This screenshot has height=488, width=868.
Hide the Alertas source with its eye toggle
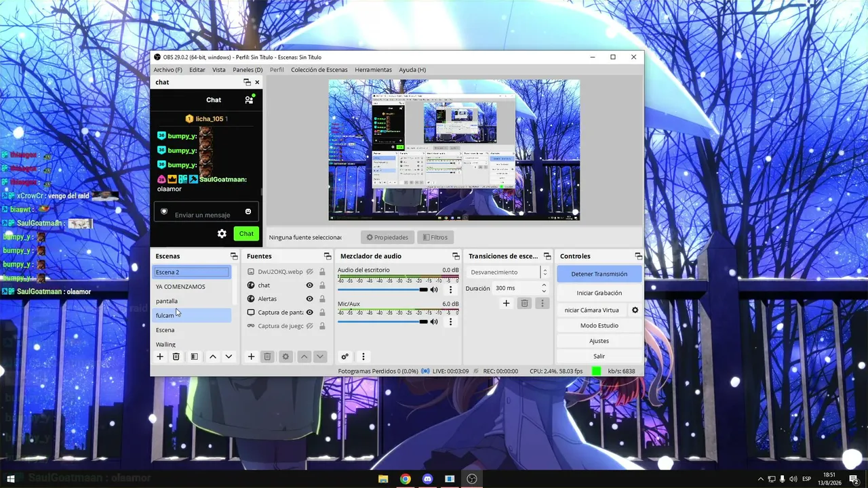tap(309, 299)
